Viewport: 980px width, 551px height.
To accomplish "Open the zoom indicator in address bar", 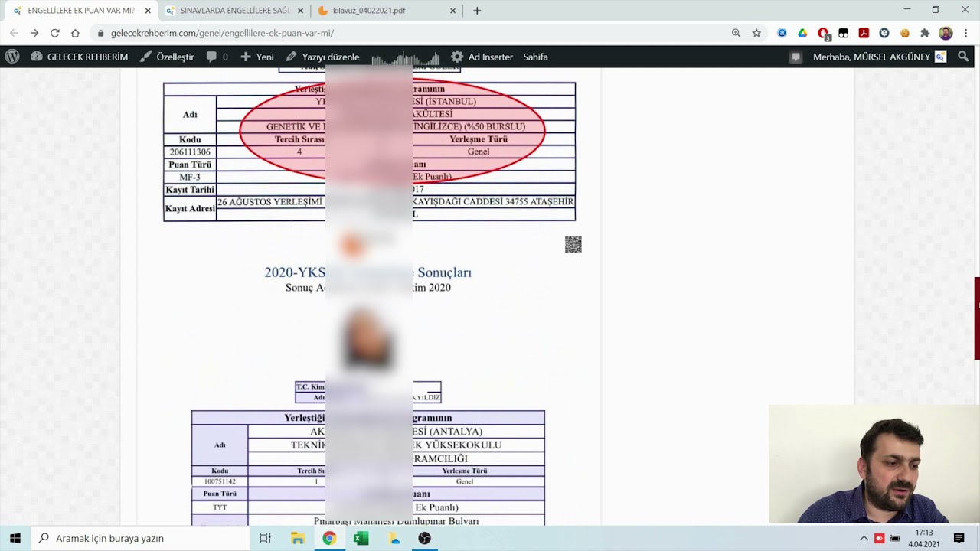I will (x=736, y=33).
